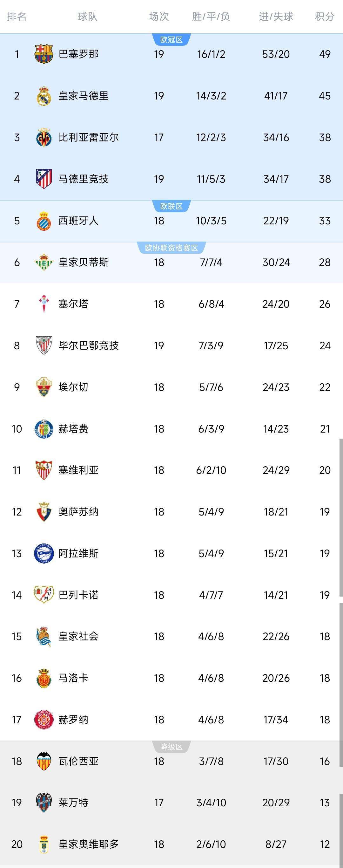Click the 积分 column header
The image size is (343, 868).
[325, 16]
